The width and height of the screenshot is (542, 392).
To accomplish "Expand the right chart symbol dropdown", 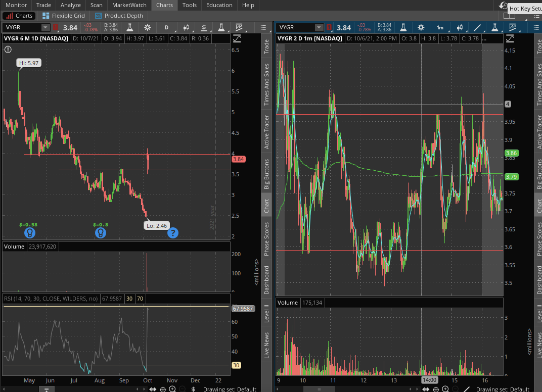I will 319,27.
